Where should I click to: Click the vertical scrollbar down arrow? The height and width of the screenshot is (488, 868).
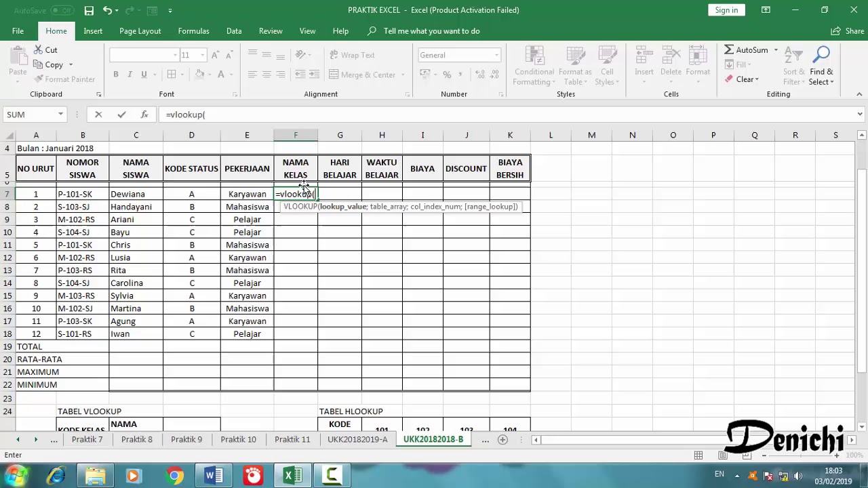(861, 427)
